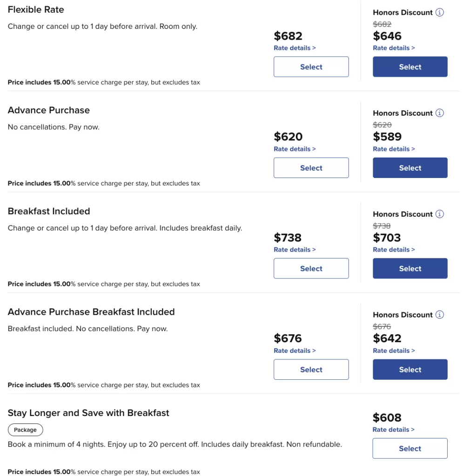463x476 pixels.
Task: Choose the $589 Honors Advance Purchase rate
Action: pos(410,168)
